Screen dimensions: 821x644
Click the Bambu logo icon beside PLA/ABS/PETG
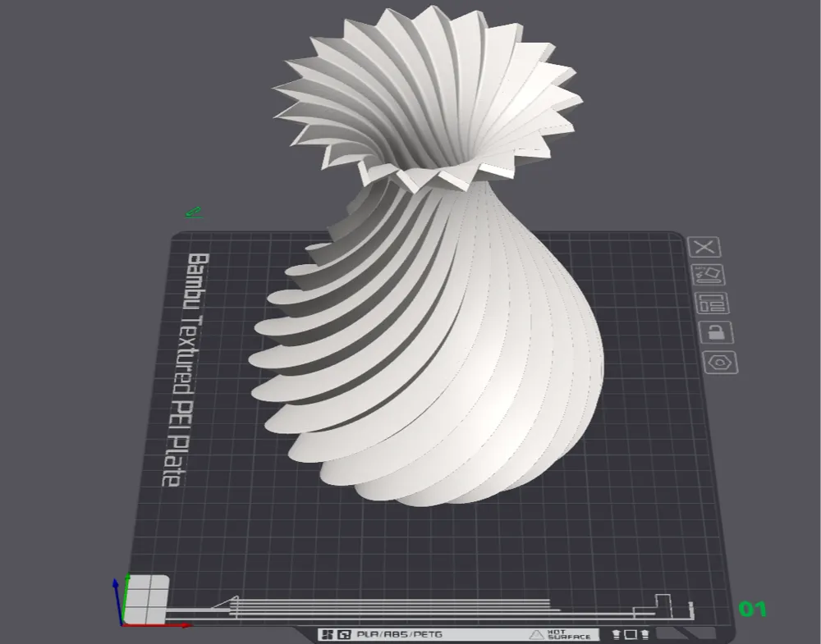[328, 635]
